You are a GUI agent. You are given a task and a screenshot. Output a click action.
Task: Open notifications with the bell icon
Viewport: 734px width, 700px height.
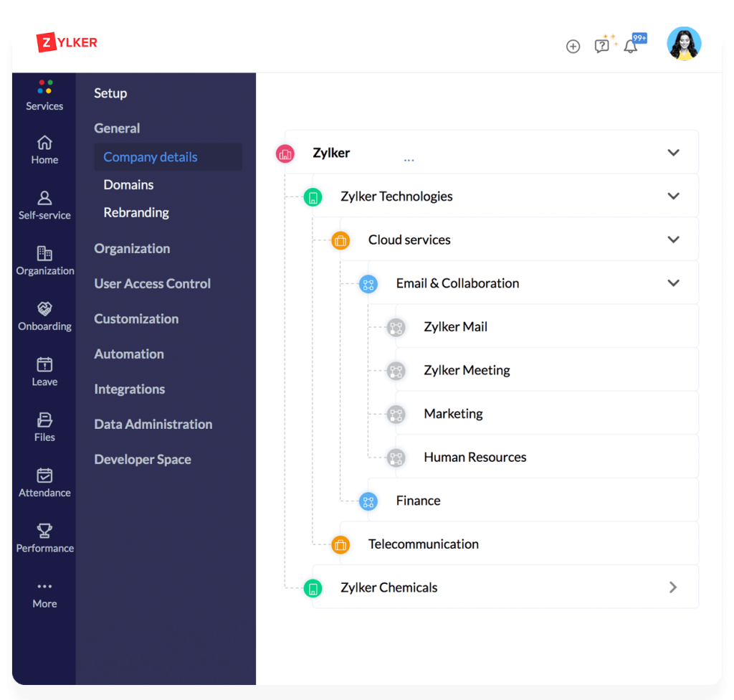tap(631, 46)
